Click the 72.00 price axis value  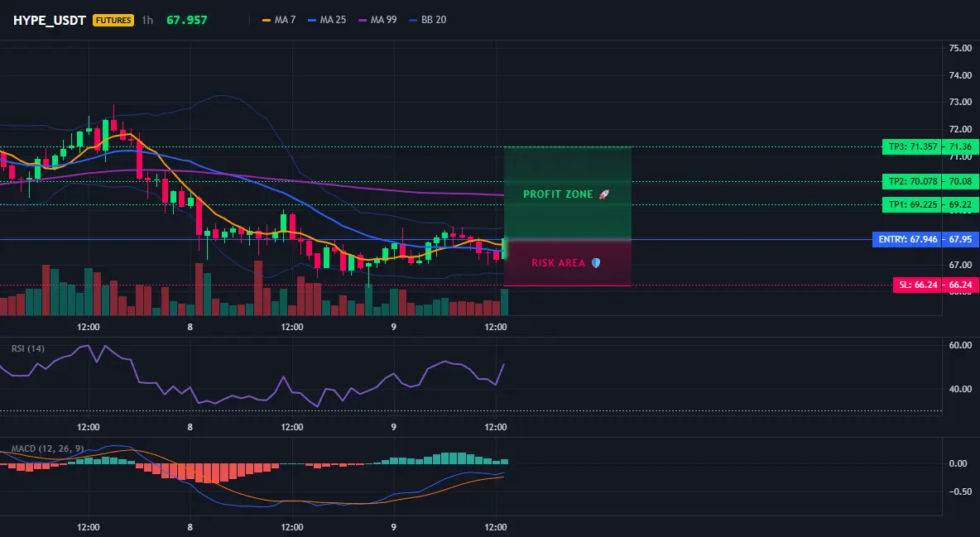[x=960, y=129]
